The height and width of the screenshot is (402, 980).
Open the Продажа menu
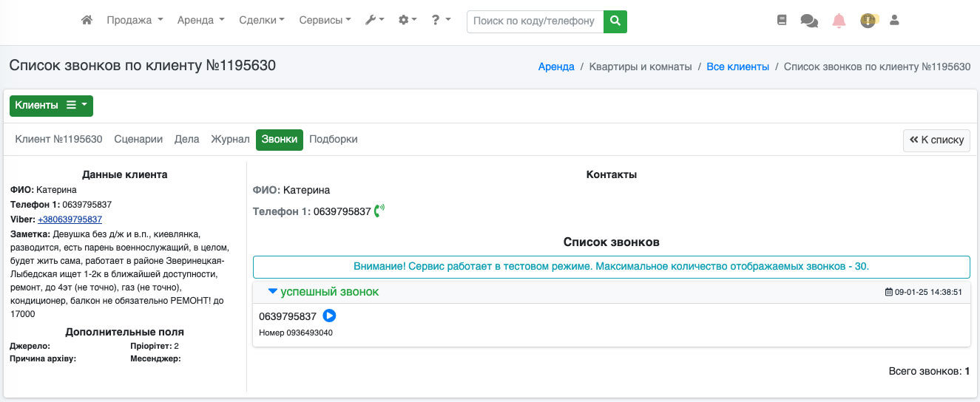tap(134, 21)
